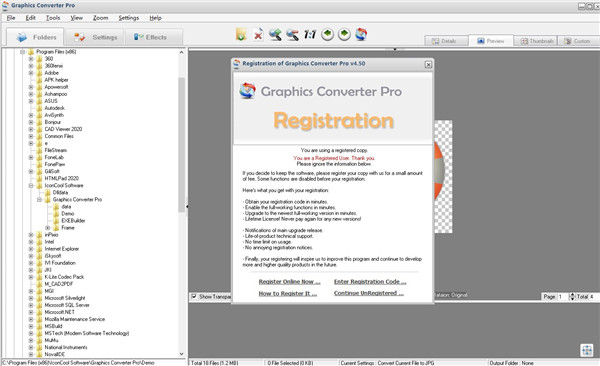The width and height of the screenshot is (600, 366).
Task: Click the Continue UnRegistered link
Action: click(369, 293)
